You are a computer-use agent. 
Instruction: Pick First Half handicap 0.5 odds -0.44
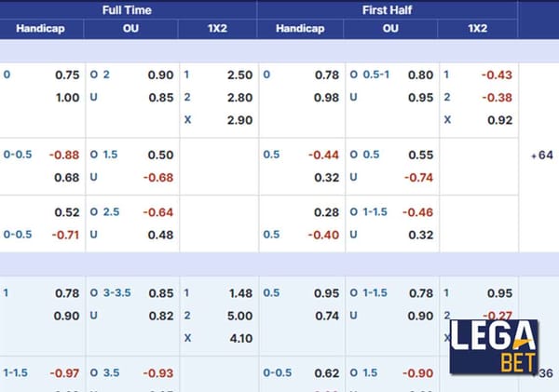click(x=323, y=155)
